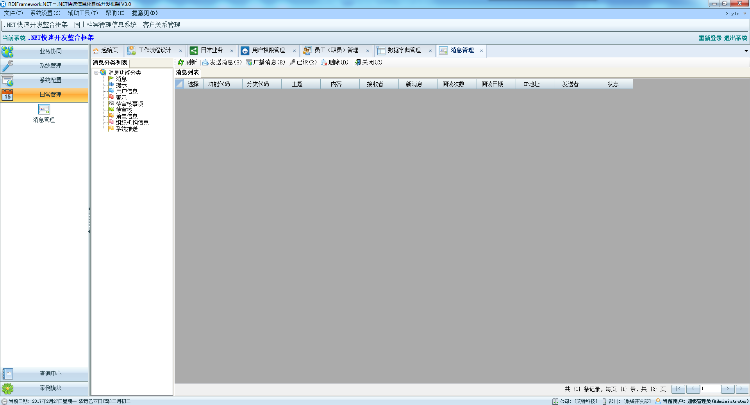Close the workflow design tab

coord(180,51)
